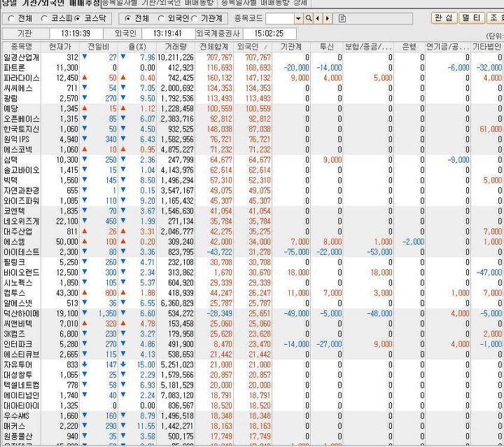Select the 솔고바이오 stock row

click(x=252, y=170)
